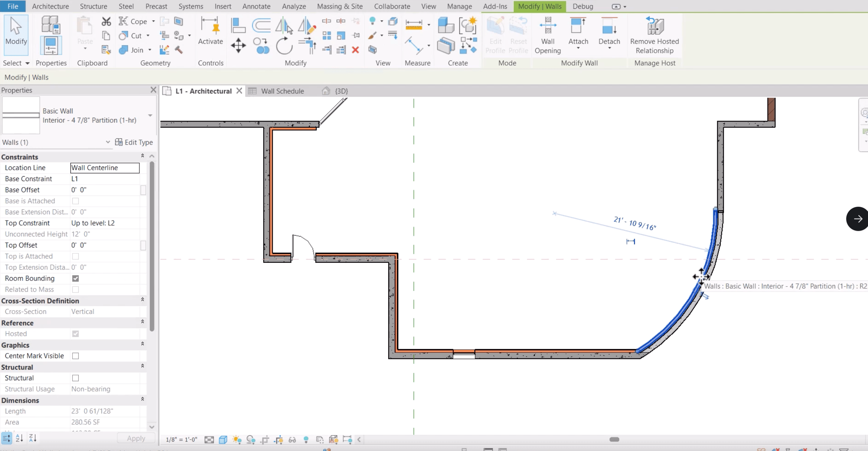Click the red Delete X icon
The height and width of the screenshot is (451, 868).
click(x=355, y=50)
